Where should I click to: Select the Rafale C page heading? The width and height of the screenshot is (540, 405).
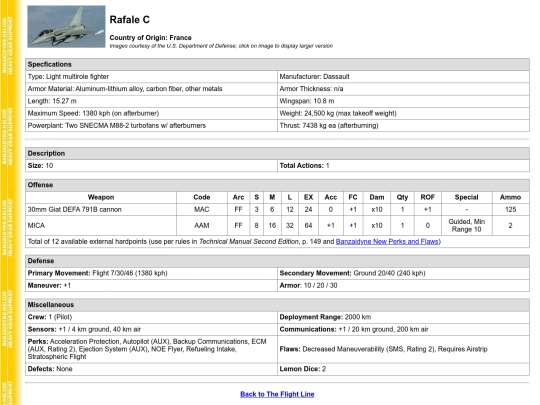point(129,20)
